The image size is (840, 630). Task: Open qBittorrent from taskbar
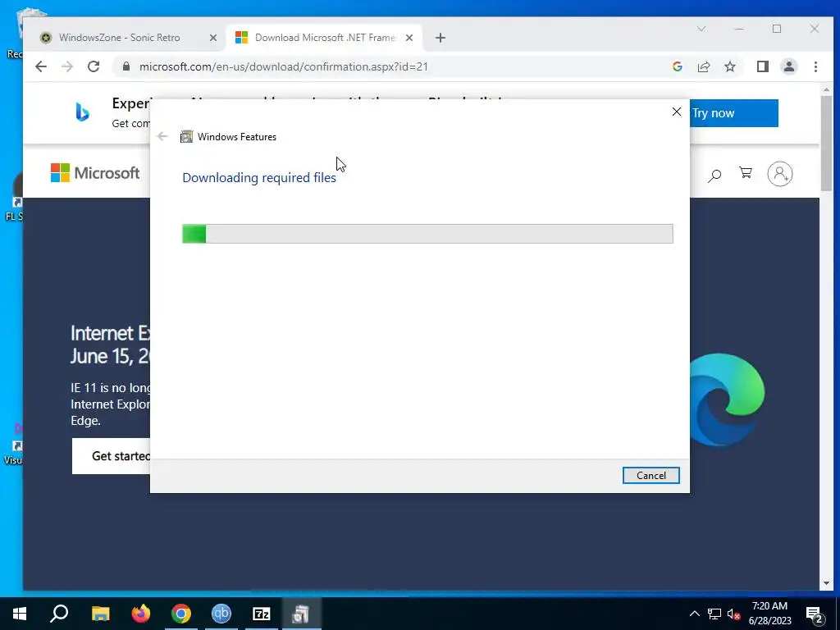point(221,614)
